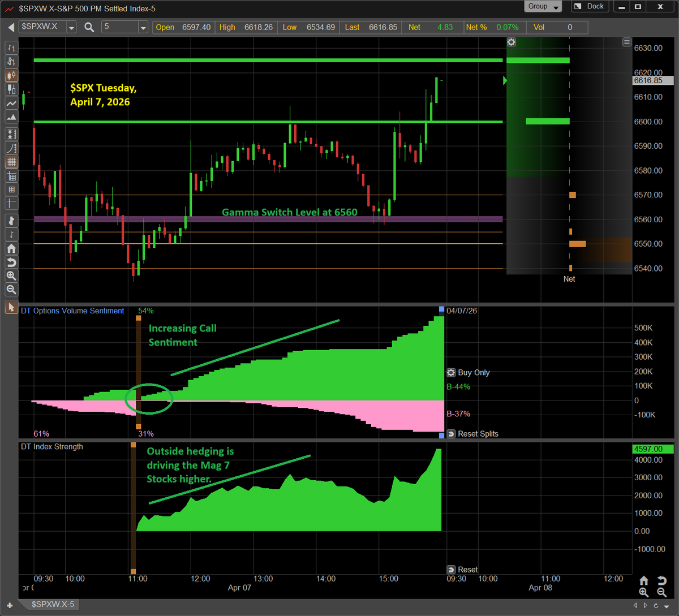Image resolution: width=679 pixels, height=616 pixels.
Task: Click the Net % 0.07% field
Action: click(495, 27)
